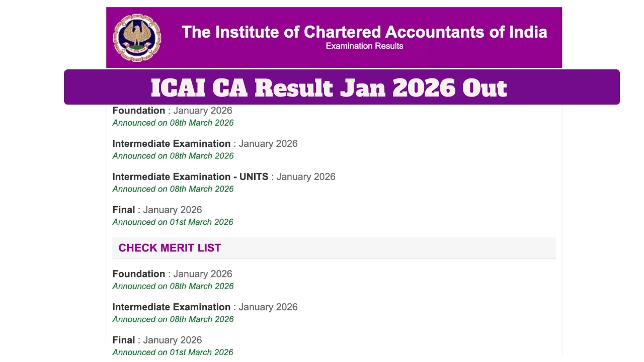Open the Intermediate Examination merit list link
644x362 pixels.
click(x=172, y=307)
